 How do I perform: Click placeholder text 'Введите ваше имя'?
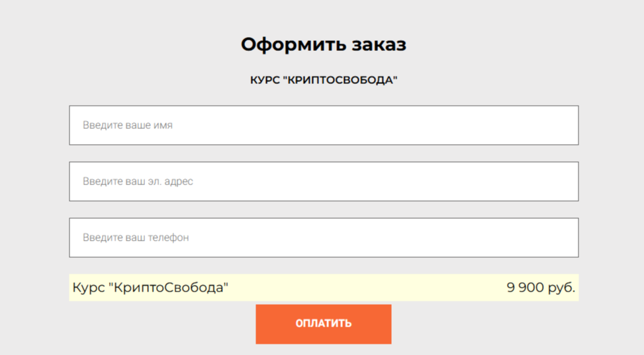(x=128, y=125)
